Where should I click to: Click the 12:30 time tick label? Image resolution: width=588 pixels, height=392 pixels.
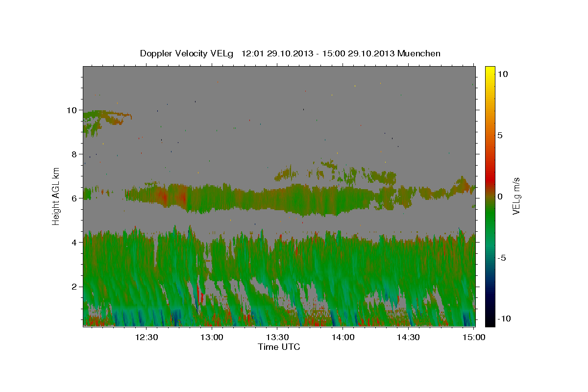coord(147,338)
